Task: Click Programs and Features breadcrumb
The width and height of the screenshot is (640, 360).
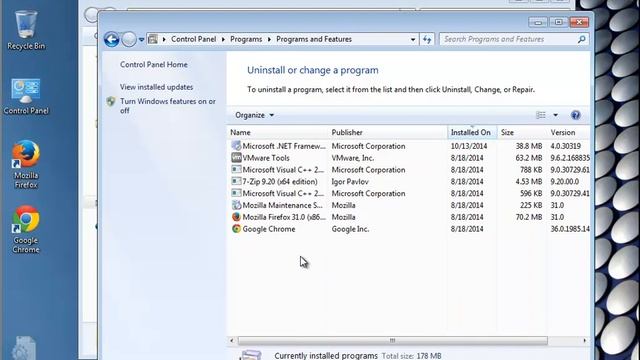Action: (x=314, y=39)
